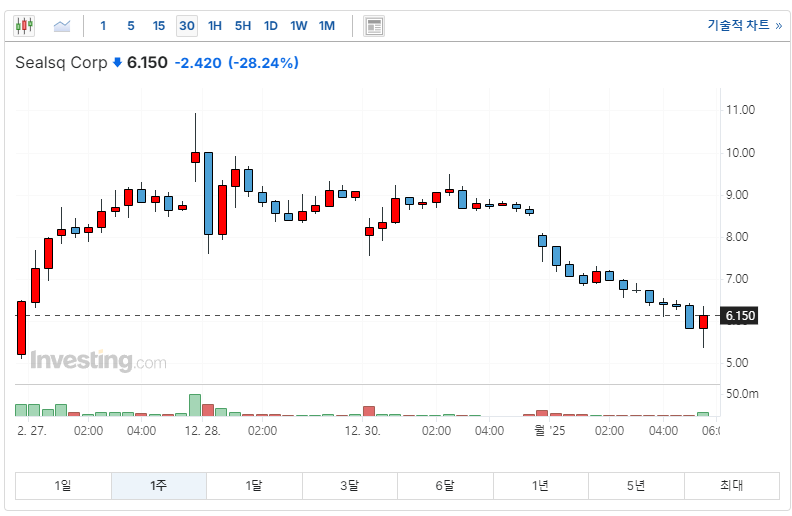Click the largest green volume bar near 12. 28.
Image resolution: width=792 pixels, height=516 pixels.
pyautogui.click(x=195, y=405)
